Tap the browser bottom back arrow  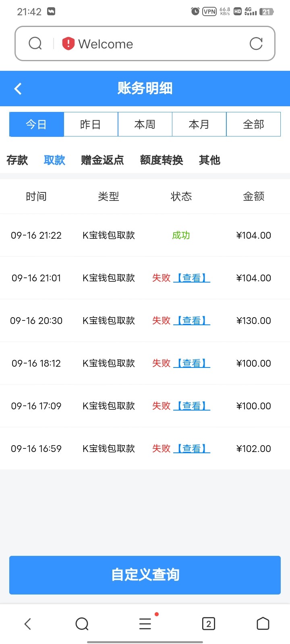coord(27,624)
